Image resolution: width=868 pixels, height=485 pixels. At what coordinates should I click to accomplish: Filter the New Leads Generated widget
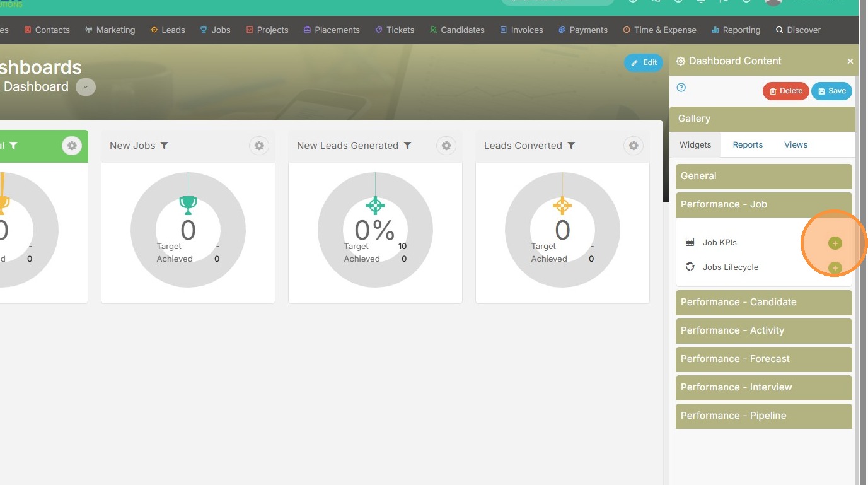[x=408, y=146]
